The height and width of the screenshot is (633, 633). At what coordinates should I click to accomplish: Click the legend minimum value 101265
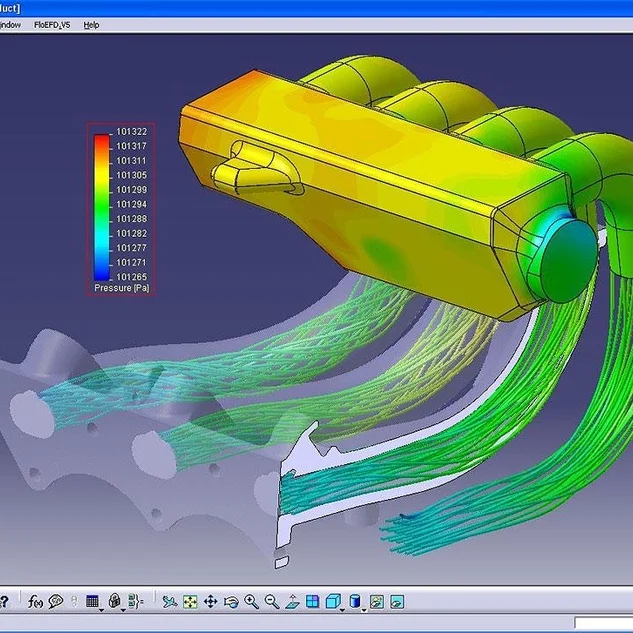[132, 277]
